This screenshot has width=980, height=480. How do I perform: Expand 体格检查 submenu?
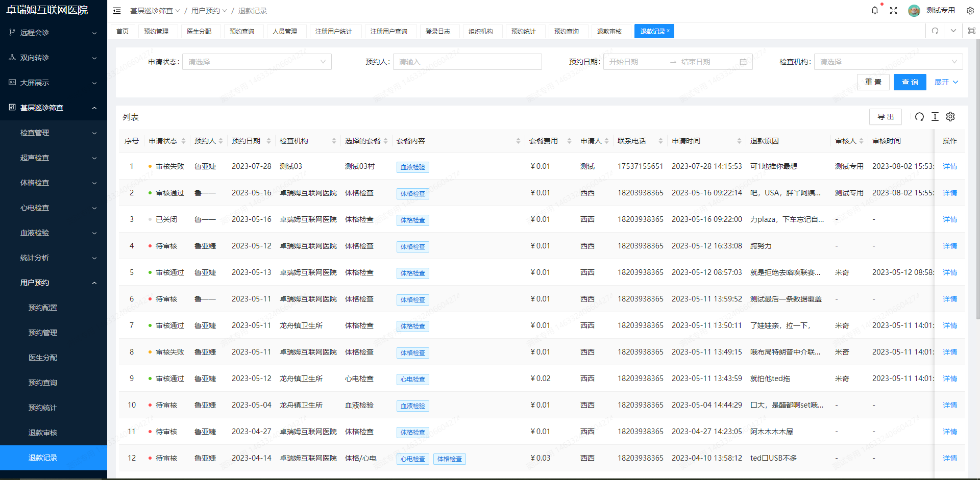coord(54,183)
